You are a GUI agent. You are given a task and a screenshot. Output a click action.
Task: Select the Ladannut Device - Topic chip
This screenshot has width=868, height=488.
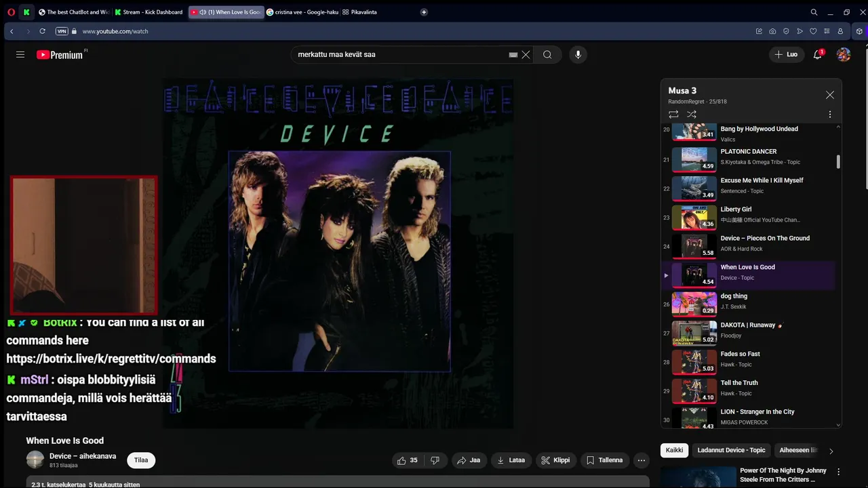coord(731,450)
